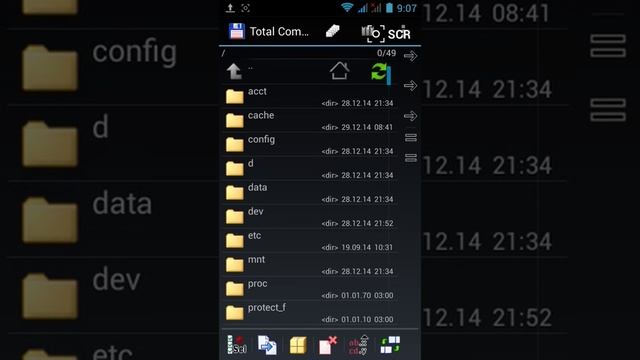Open the folder named d
The width and height of the screenshot is (640, 360).
[x=308, y=168]
